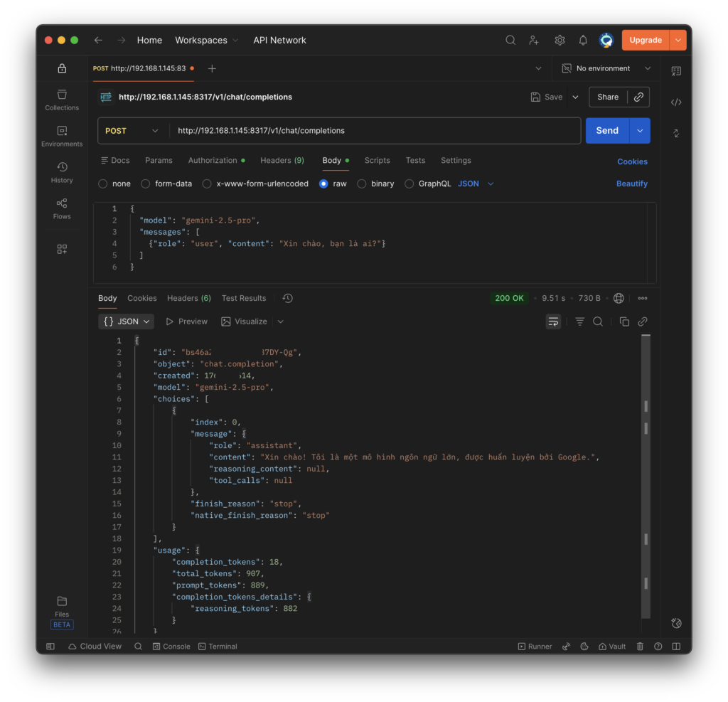Viewport: 728px width, 702px height.
Task: Choose the GraphQL body radio button
Action: coord(409,184)
